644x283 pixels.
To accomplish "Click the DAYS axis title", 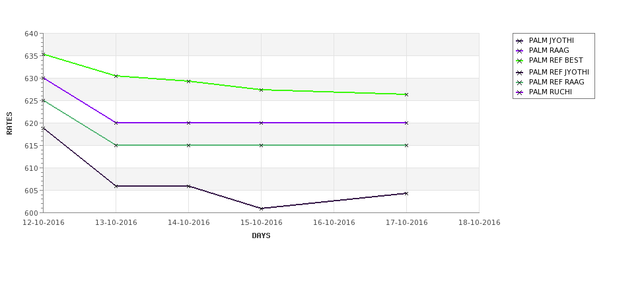I will [x=261, y=236].
